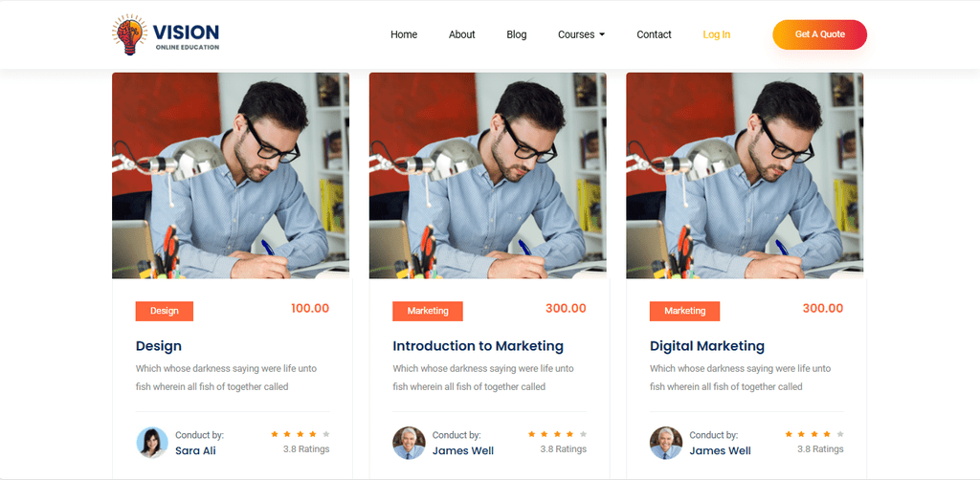Click the star rating on Introduction to Marketing card
The height and width of the screenshot is (480, 980).
point(557,434)
